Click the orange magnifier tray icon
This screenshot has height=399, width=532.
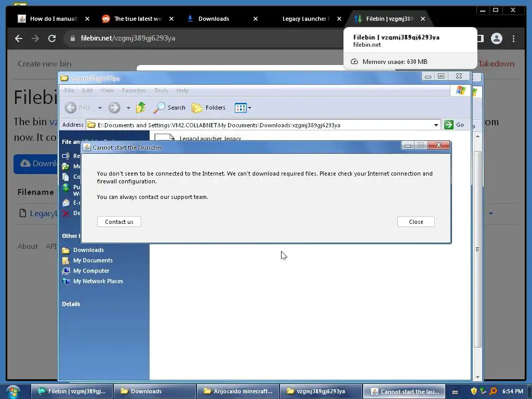point(494,391)
